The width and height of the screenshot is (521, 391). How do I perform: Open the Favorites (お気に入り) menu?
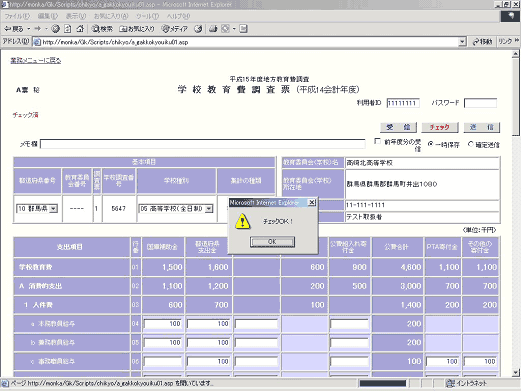point(111,16)
